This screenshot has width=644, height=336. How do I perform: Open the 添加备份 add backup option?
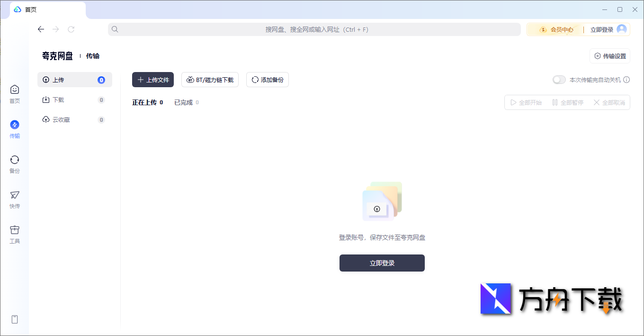tap(267, 80)
